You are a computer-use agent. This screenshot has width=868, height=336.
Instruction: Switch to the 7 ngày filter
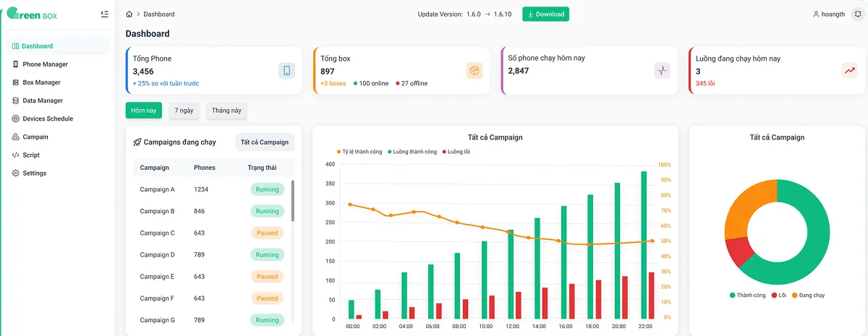point(184,111)
